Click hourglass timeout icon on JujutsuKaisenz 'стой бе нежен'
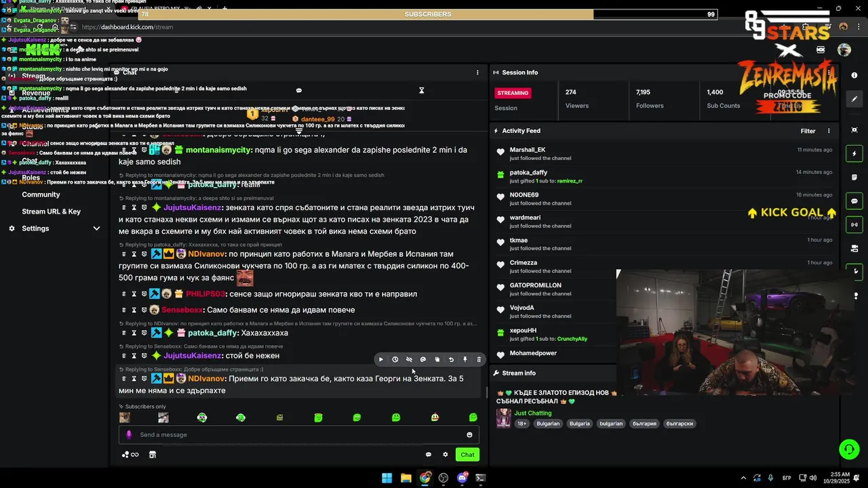The width and height of the screenshot is (868, 488). [x=134, y=356]
